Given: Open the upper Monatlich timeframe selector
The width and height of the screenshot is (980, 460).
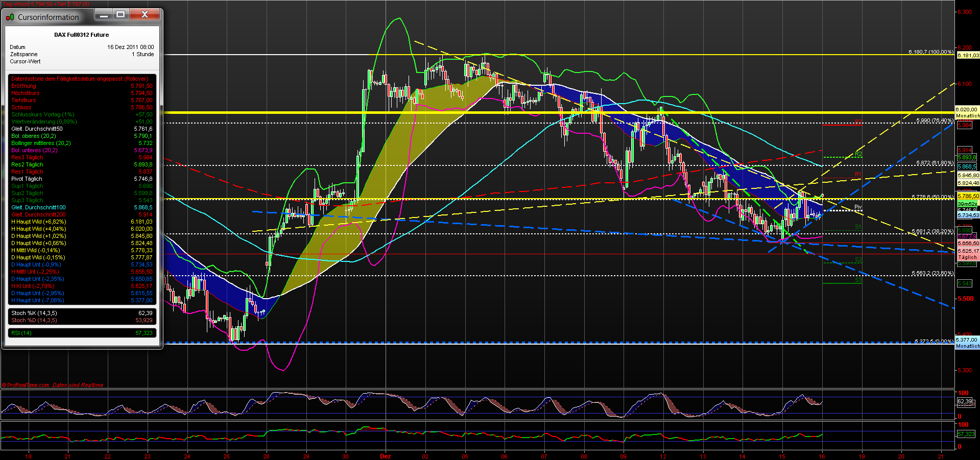Looking at the screenshot, I should point(967,116).
